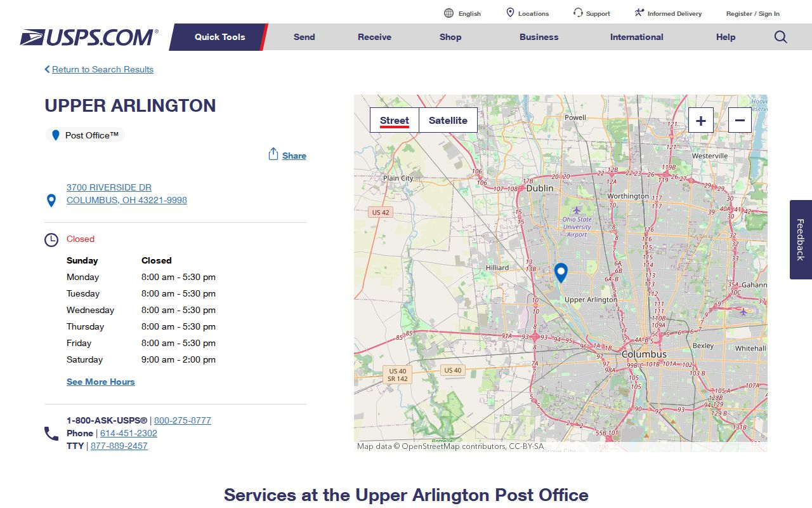Call 800-275-8777 link
The width and height of the screenshot is (812, 508).
click(x=183, y=420)
